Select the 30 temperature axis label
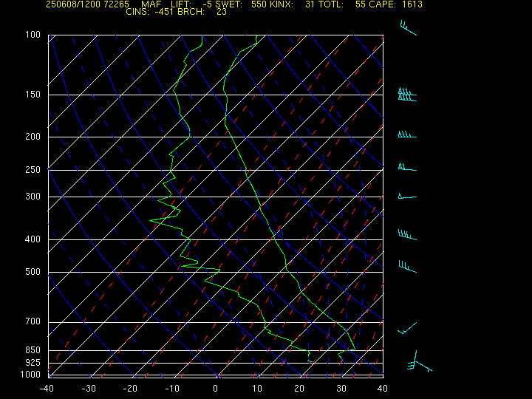The height and width of the screenshot is (399, 532). (x=341, y=389)
